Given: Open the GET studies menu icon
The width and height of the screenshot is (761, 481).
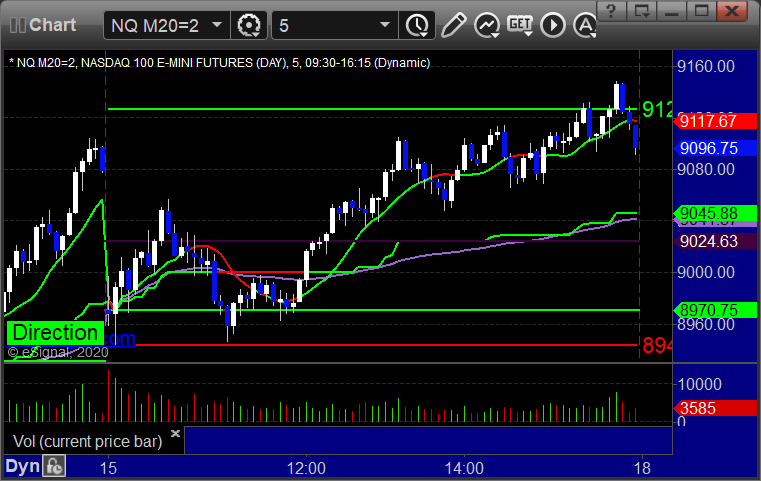Looking at the screenshot, I should [x=520, y=25].
